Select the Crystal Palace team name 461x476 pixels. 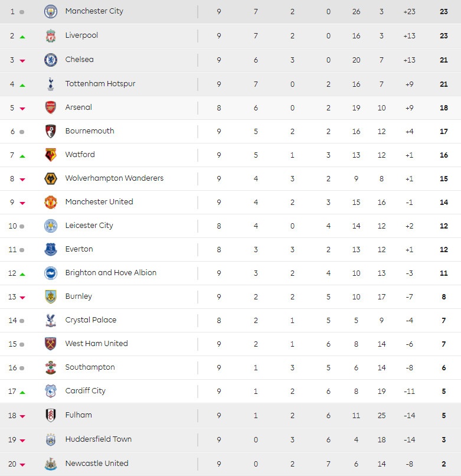[91, 320]
